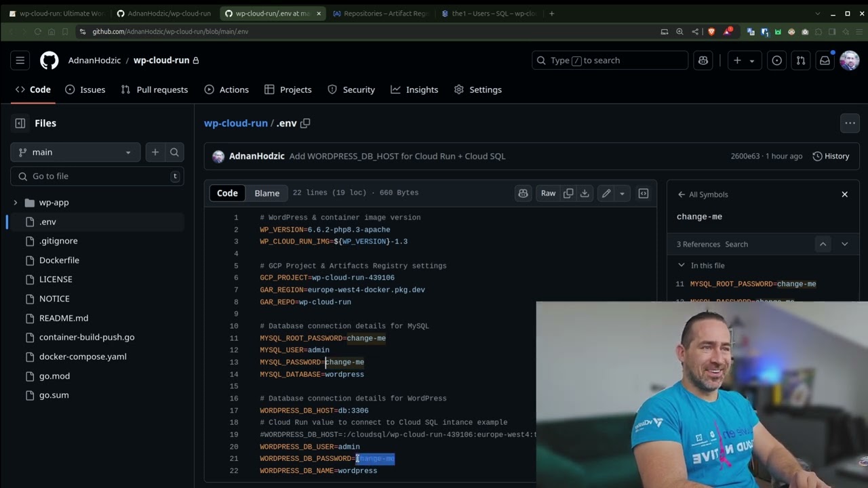The image size is (868, 488).
Task: Download the raw .env file
Action: 585,193
